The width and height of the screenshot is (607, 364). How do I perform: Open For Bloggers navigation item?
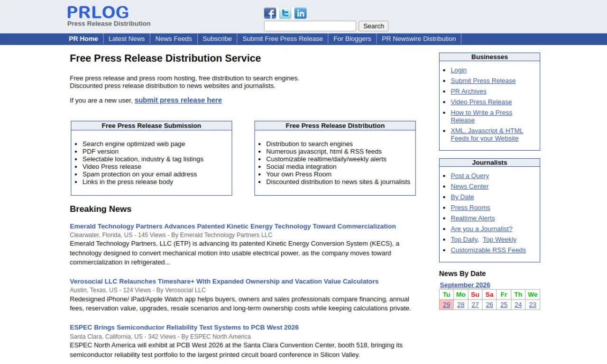coord(352,39)
